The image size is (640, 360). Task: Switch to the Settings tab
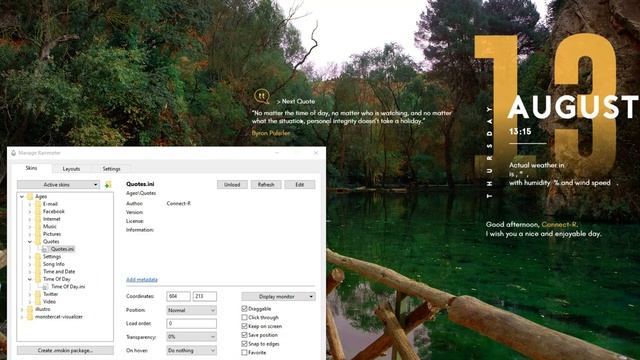[x=111, y=169]
